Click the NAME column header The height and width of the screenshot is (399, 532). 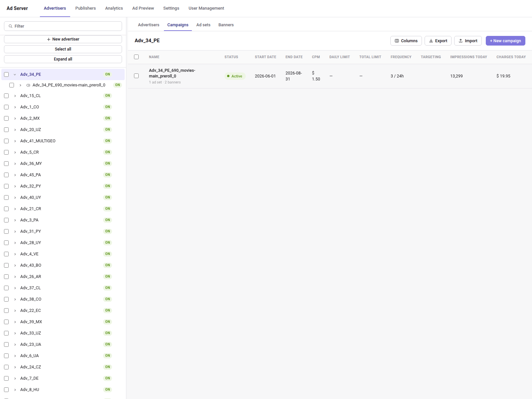154,57
